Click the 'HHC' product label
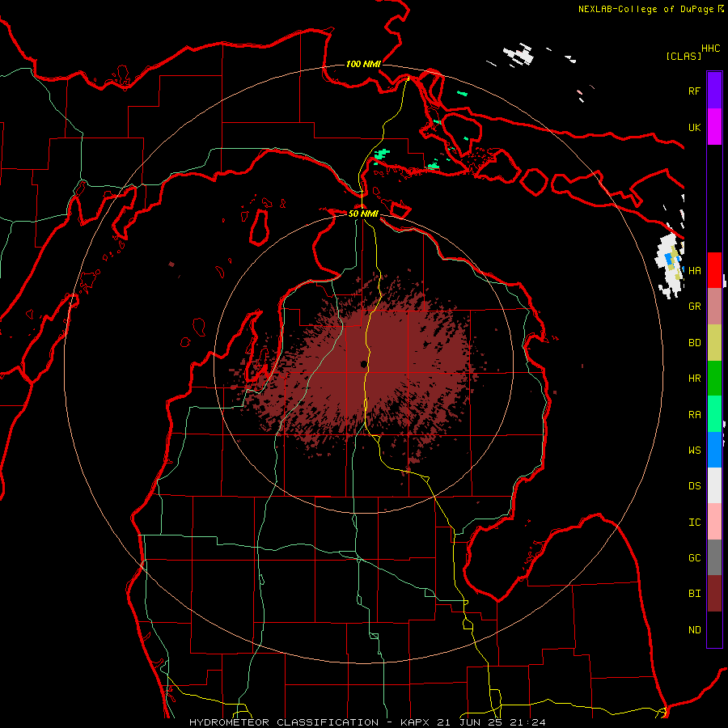Image resolution: width=728 pixels, height=728 pixels. pyautogui.click(x=710, y=49)
